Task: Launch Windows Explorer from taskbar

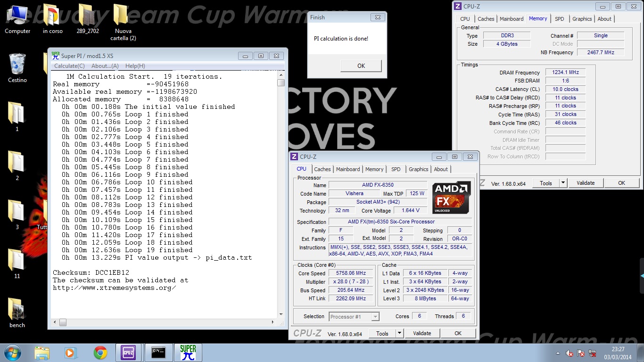Action: pyautogui.click(x=42, y=353)
